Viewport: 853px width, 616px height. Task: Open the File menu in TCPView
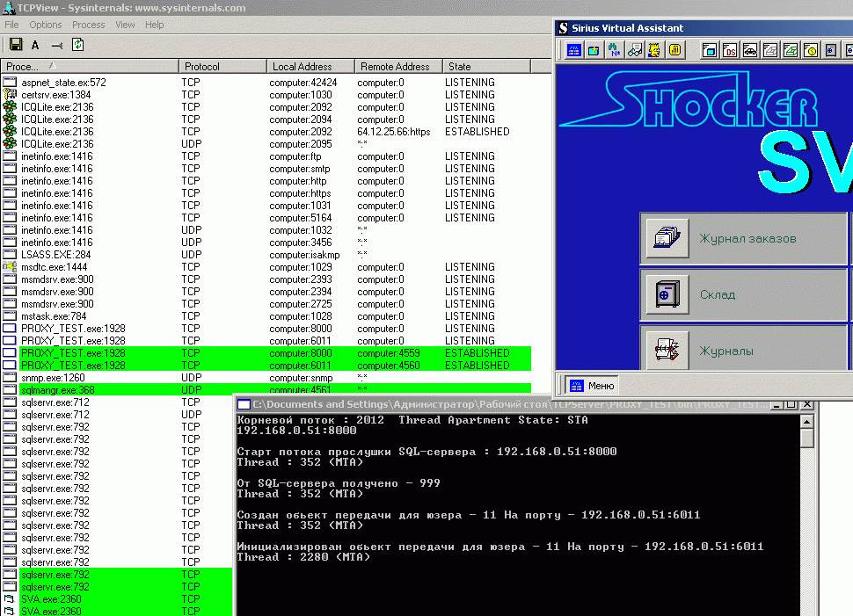[11, 25]
